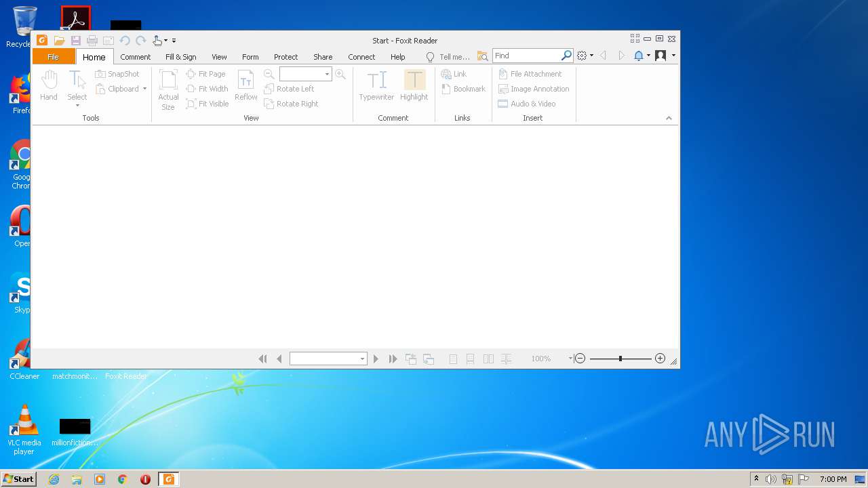Screen dimensions: 868x488
Task: Expand the Select tool dropdown arrow
Action: point(77,105)
